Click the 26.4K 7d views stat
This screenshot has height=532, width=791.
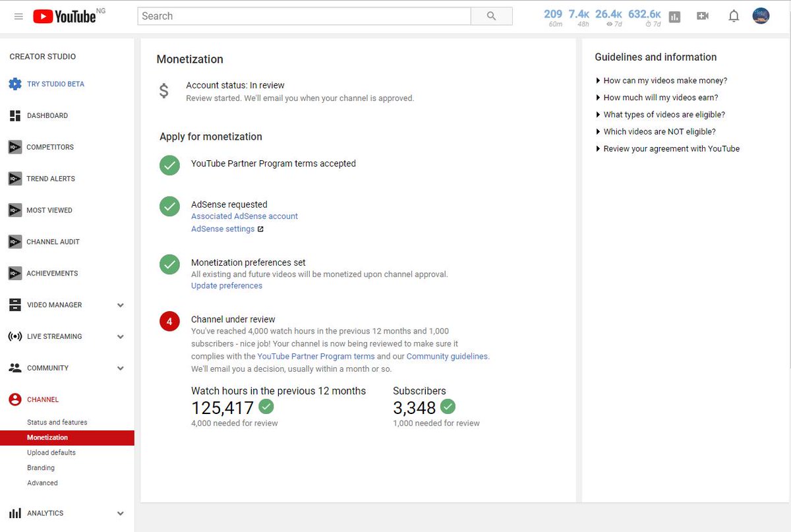(x=608, y=18)
